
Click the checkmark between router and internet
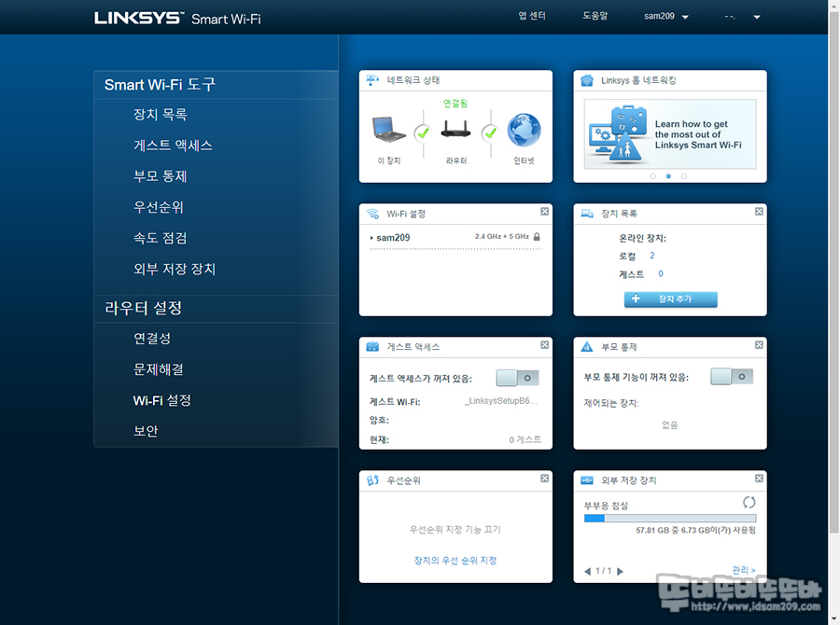coord(490,132)
